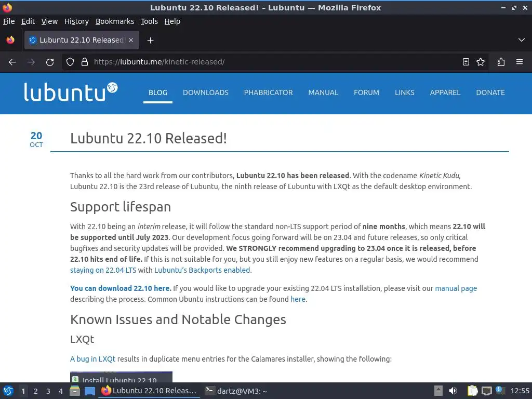Close the Lubuntu 22.10 Released tab

(x=131, y=40)
